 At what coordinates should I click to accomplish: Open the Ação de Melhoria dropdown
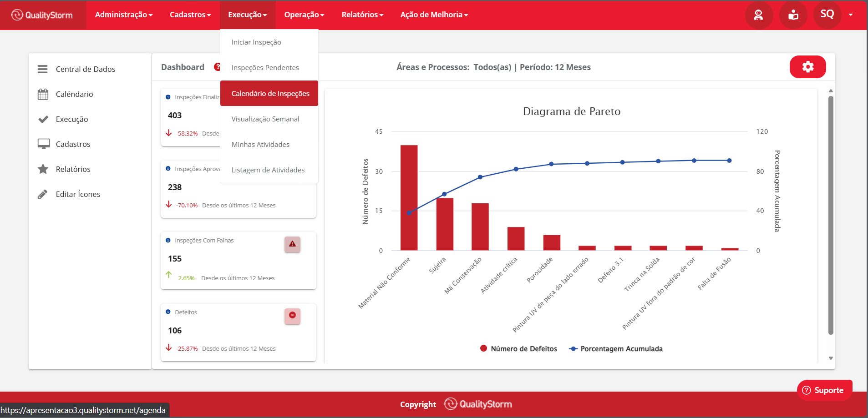(x=434, y=15)
